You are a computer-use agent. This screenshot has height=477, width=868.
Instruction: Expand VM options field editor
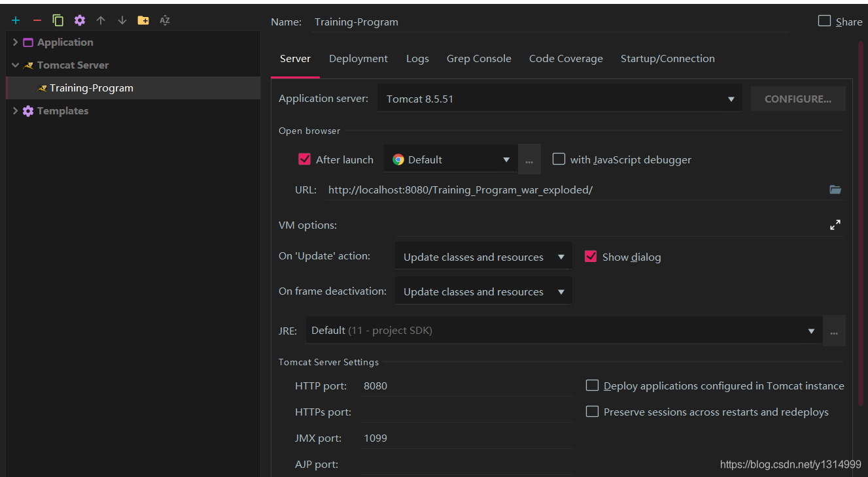click(835, 225)
